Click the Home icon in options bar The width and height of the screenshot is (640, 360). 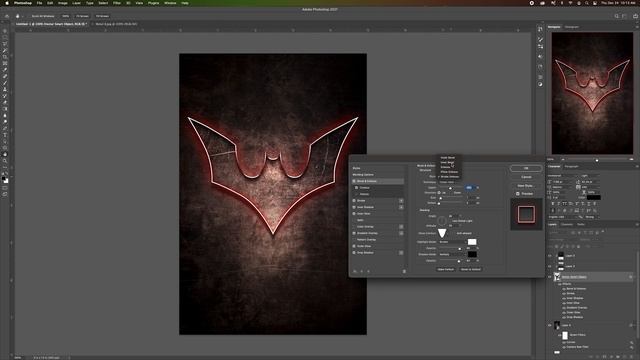pos(7,16)
